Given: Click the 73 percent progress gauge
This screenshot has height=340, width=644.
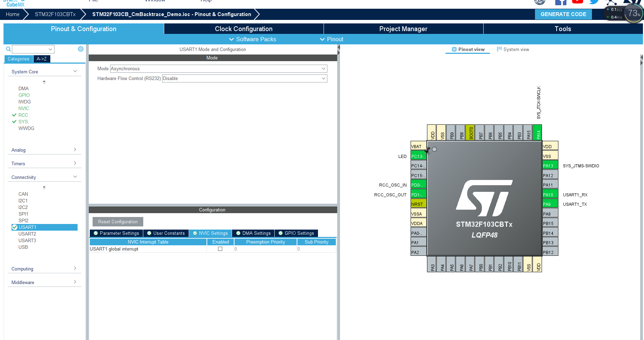Looking at the screenshot, I should [634, 13].
